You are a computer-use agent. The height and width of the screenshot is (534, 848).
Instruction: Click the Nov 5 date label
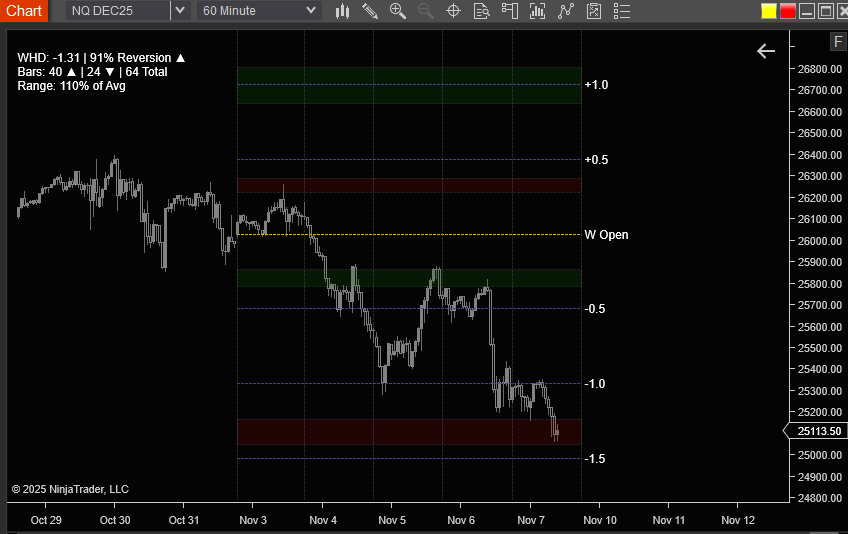392,520
